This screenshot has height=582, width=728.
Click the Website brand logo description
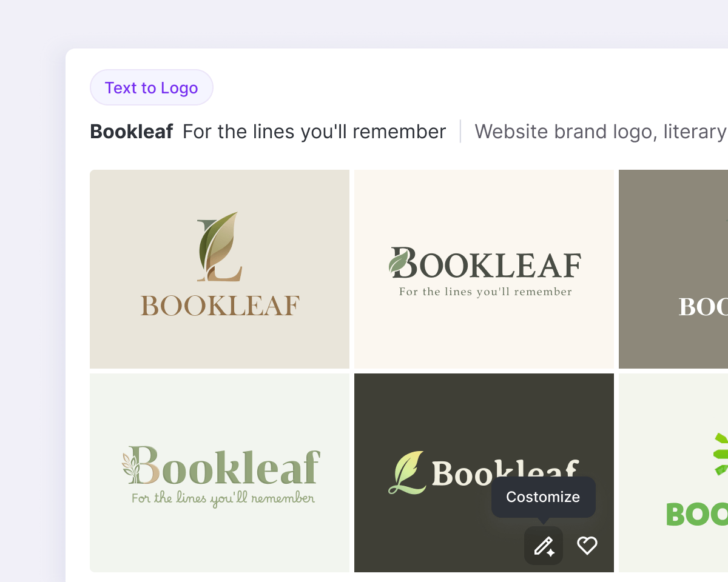coord(599,132)
